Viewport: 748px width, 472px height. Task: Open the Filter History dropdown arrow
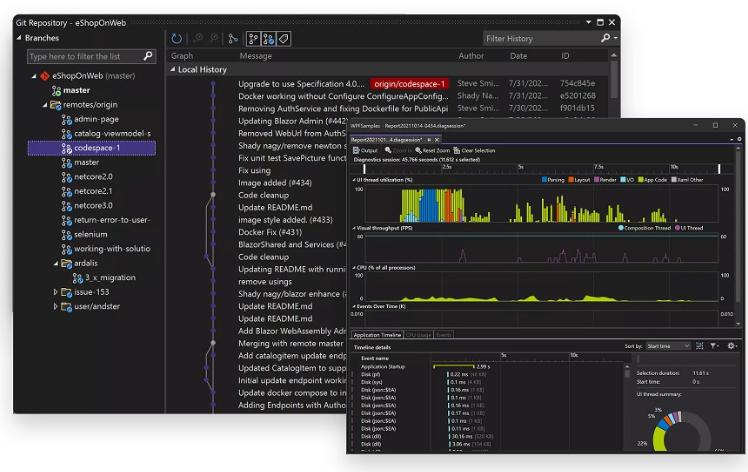(x=616, y=38)
